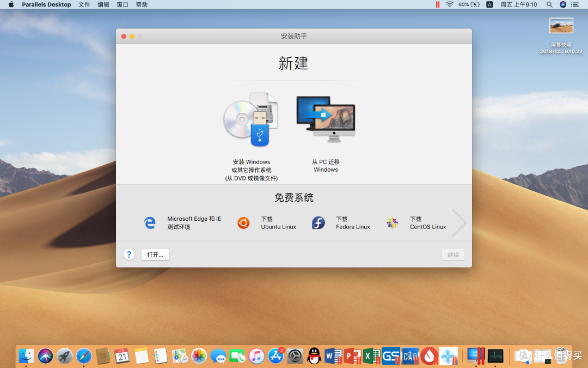Open Notes in the Dock
This screenshot has height=368, width=588.
coord(142,355)
